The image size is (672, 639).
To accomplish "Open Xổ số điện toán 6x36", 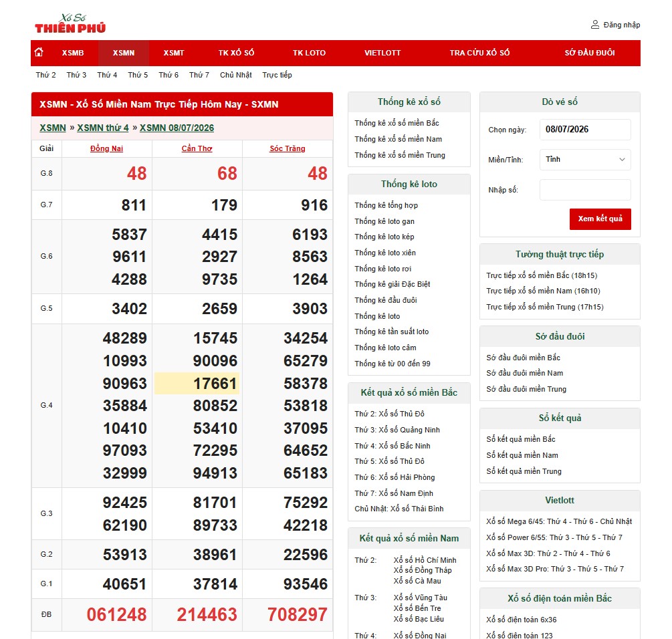I will tap(521, 620).
